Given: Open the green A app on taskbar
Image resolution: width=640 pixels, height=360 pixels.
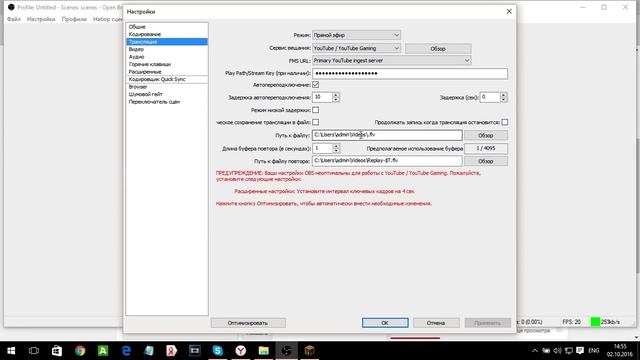Looking at the screenshot, I should tap(103, 351).
